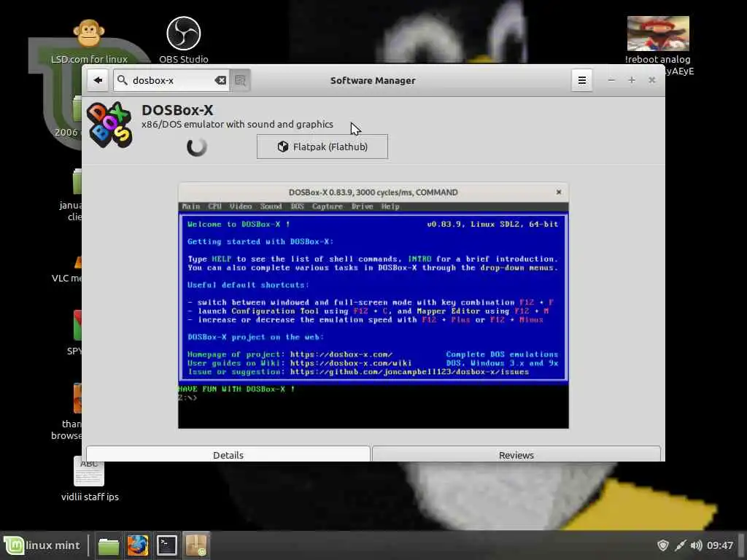Open the Software Manager hamburger menu

(x=581, y=80)
